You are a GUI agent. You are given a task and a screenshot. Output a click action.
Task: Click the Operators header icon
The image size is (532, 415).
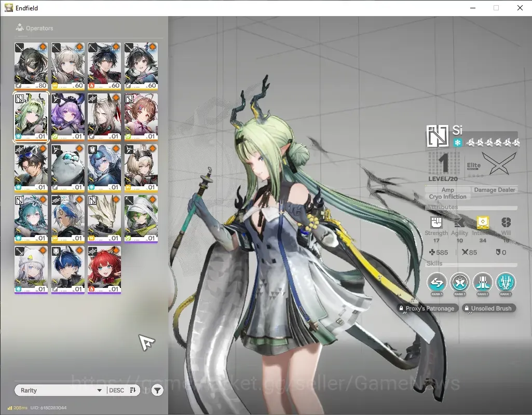(20, 27)
